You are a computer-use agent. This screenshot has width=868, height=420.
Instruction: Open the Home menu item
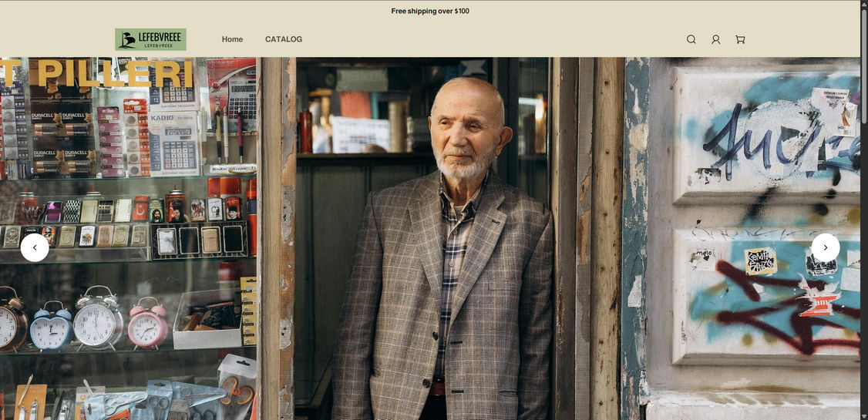coord(233,39)
